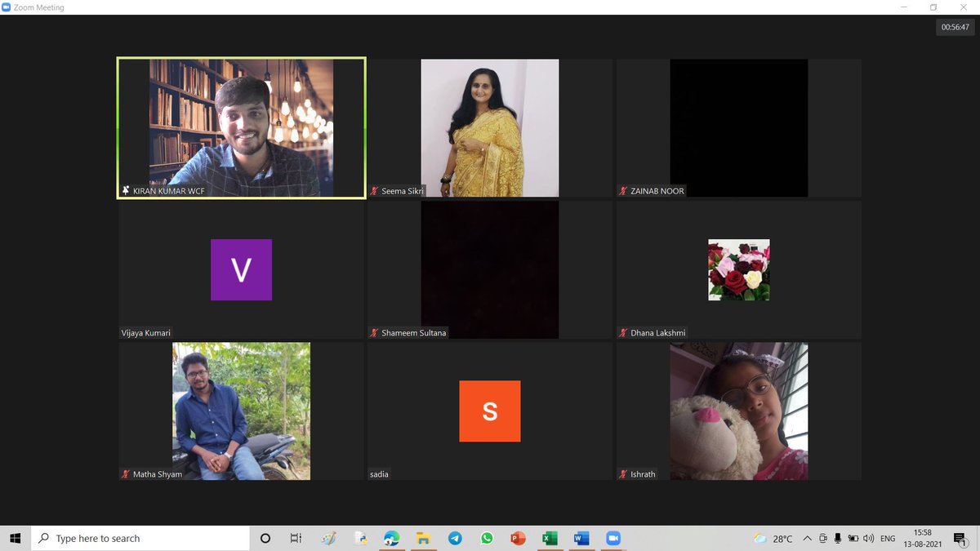
Task: Click the Dhana Lakshmi name label
Action: (658, 333)
